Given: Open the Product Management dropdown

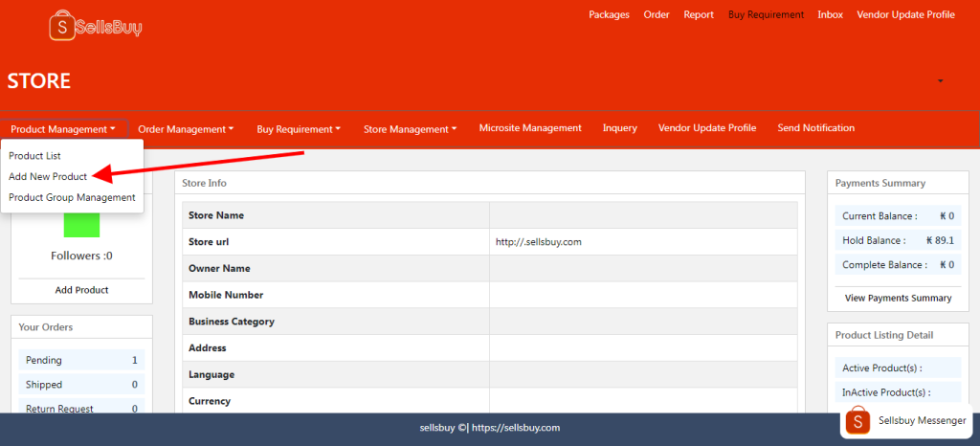Looking at the screenshot, I should pos(63,128).
